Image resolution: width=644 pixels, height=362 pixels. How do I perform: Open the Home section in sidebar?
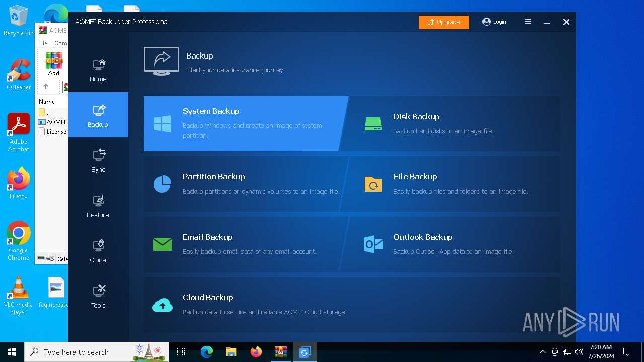click(x=98, y=70)
